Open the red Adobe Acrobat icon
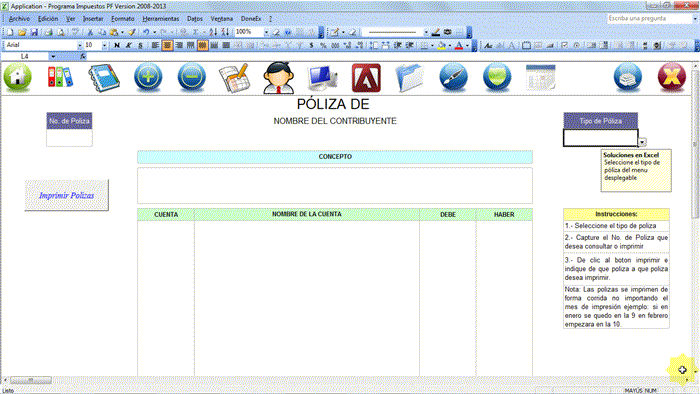 [366, 78]
